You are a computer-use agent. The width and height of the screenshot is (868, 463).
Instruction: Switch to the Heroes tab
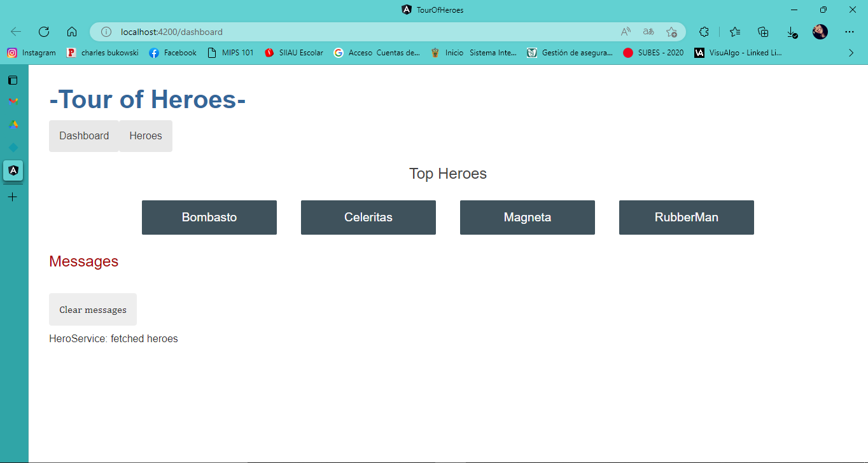click(145, 135)
